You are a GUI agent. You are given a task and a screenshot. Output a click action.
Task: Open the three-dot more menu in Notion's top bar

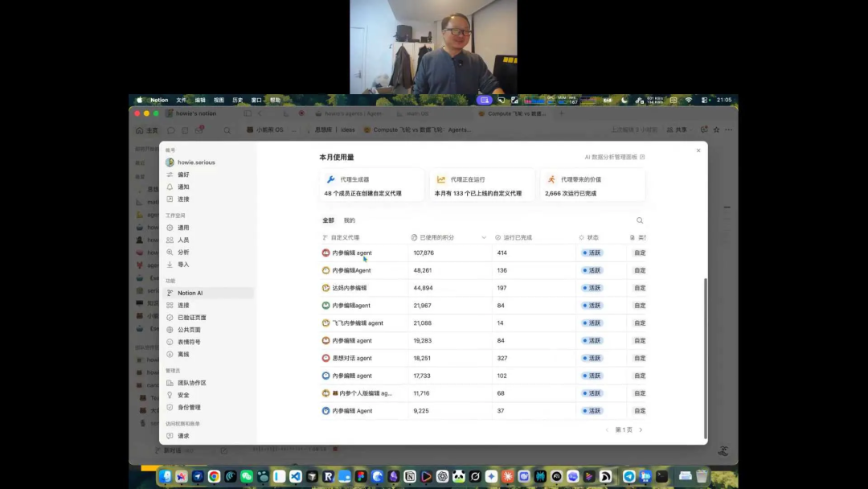728,129
